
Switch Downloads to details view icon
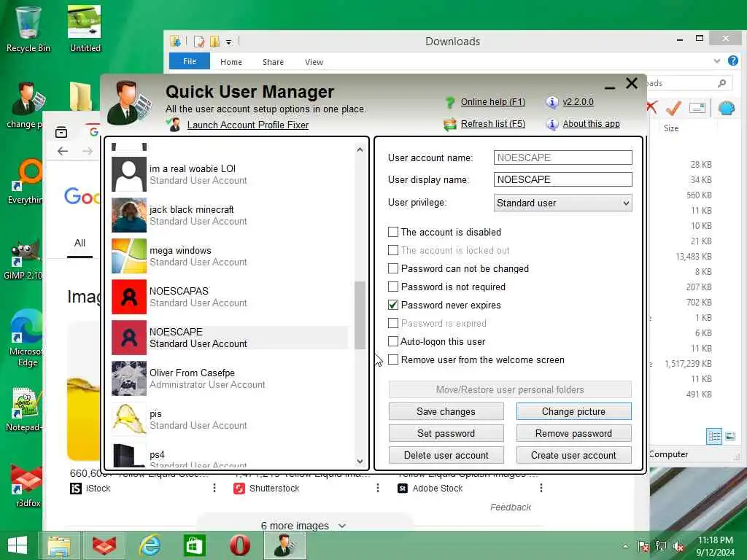(x=714, y=436)
